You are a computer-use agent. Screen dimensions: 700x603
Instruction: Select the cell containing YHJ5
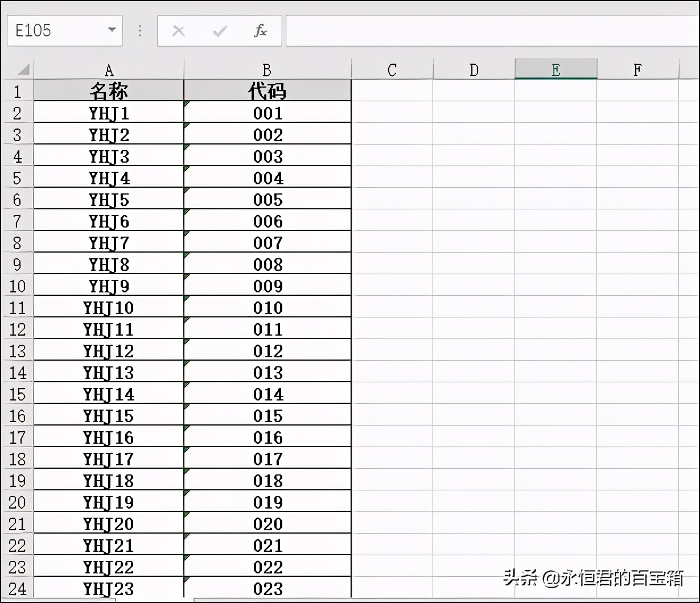click(x=109, y=199)
